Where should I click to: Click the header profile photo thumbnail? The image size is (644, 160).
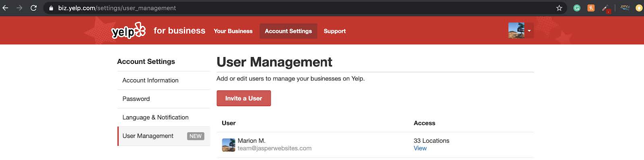(516, 31)
